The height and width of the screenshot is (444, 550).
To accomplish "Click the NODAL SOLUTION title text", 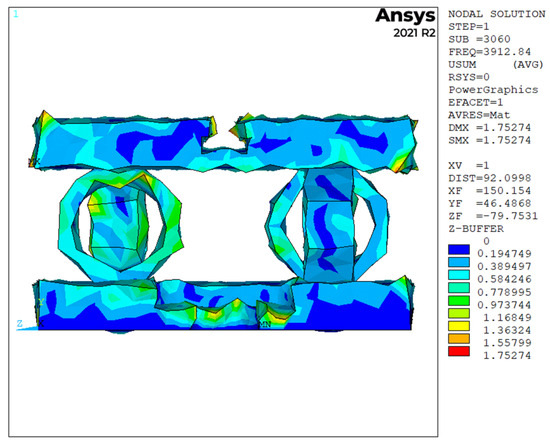I will pyautogui.click(x=497, y=14).
